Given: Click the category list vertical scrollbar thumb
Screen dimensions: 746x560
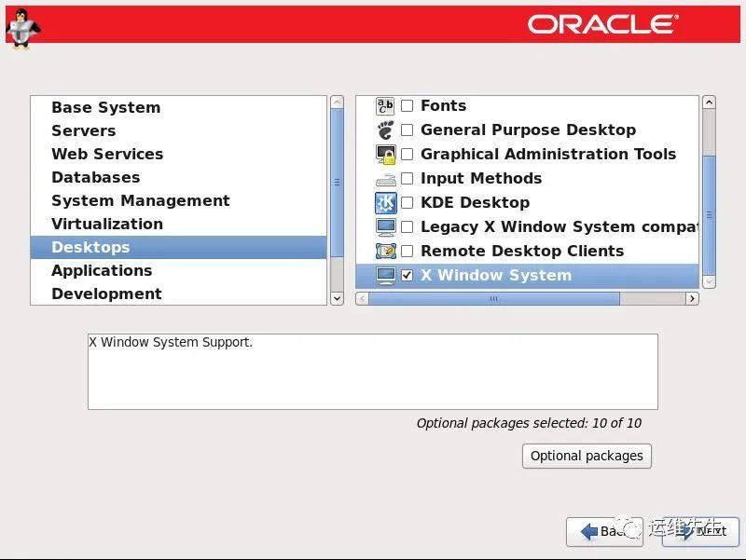Looking at the screenshot, I should coord(337,183).
